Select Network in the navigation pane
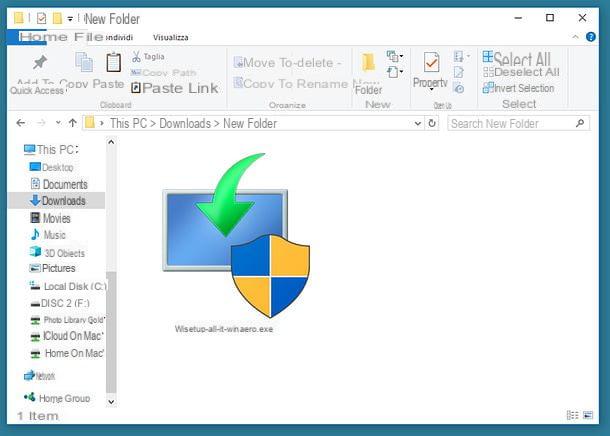 coord(40,376)
